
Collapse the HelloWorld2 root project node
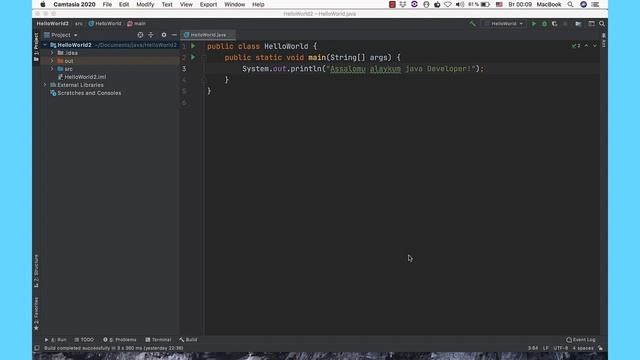coord(45,45)
